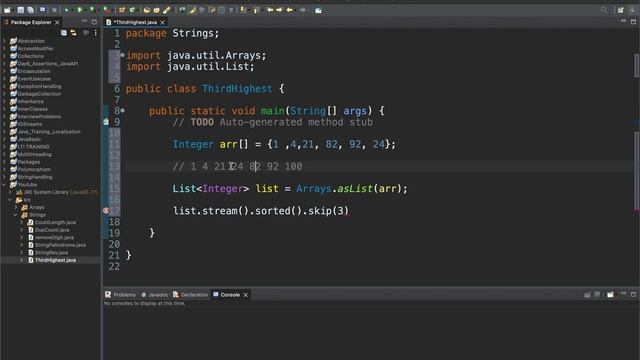This screenshot has height=360, width=640.
Task: Click the 'arr[]' variable on line 11
Action: tap(234, 144)
